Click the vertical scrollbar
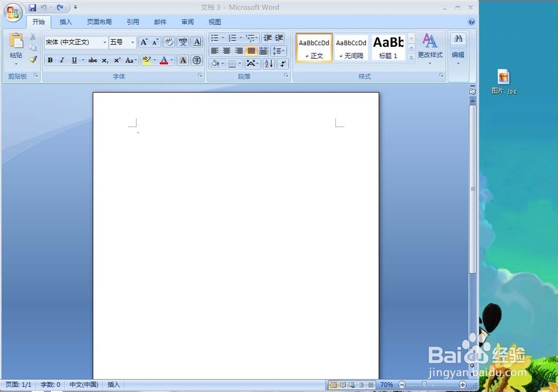 (x=473, y=188)
